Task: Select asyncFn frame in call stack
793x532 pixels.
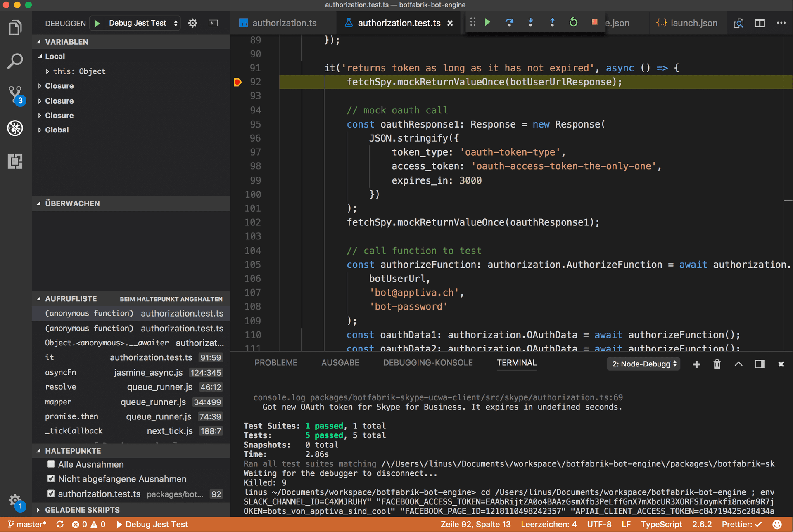Action: 60,372
